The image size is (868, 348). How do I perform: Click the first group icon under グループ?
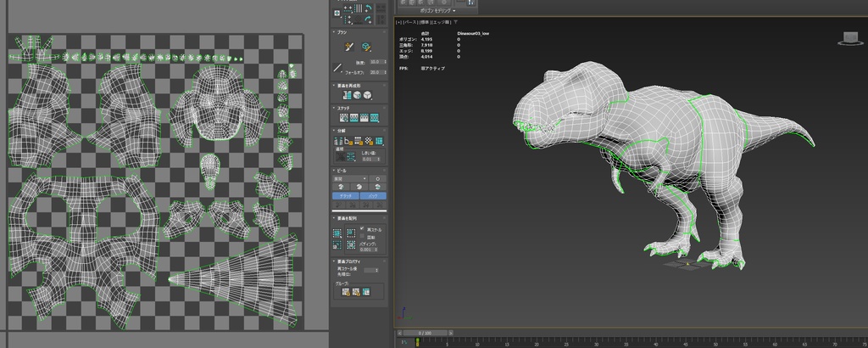[346, 292]
